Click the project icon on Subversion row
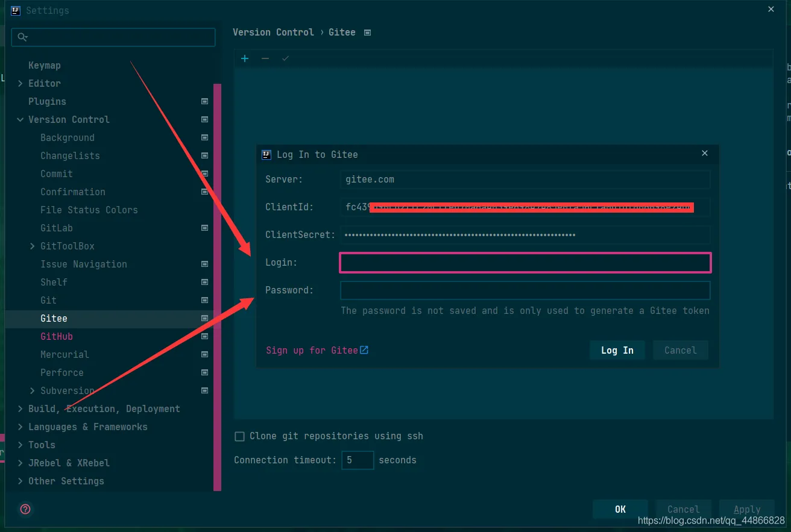Image resolution: width=791 pixels, height=532 pixels. (205, 390)
